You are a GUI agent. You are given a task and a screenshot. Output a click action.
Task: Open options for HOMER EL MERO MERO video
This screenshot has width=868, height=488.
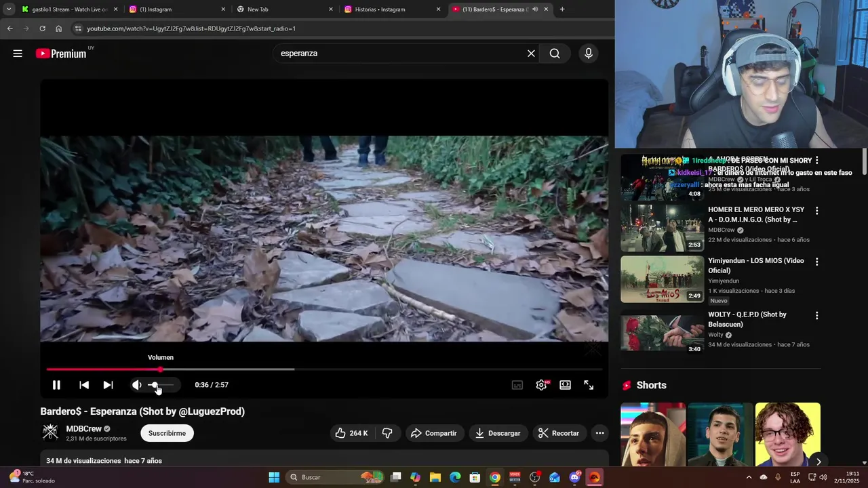(816, 211)
